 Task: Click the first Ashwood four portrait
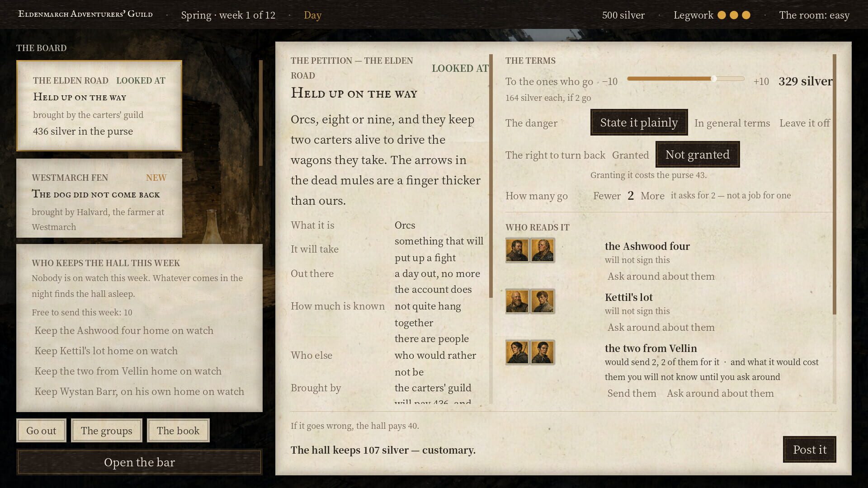point(517,250)
